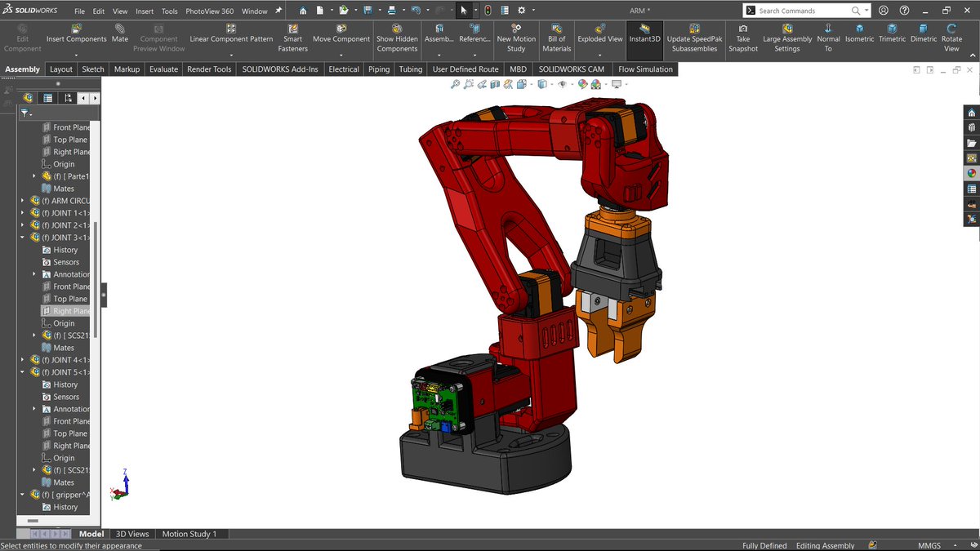980x551 pixels.
Task: Click the Edit Appearance icon in the view toolbar
Action: pyautogui.click(x=582, y=84)
